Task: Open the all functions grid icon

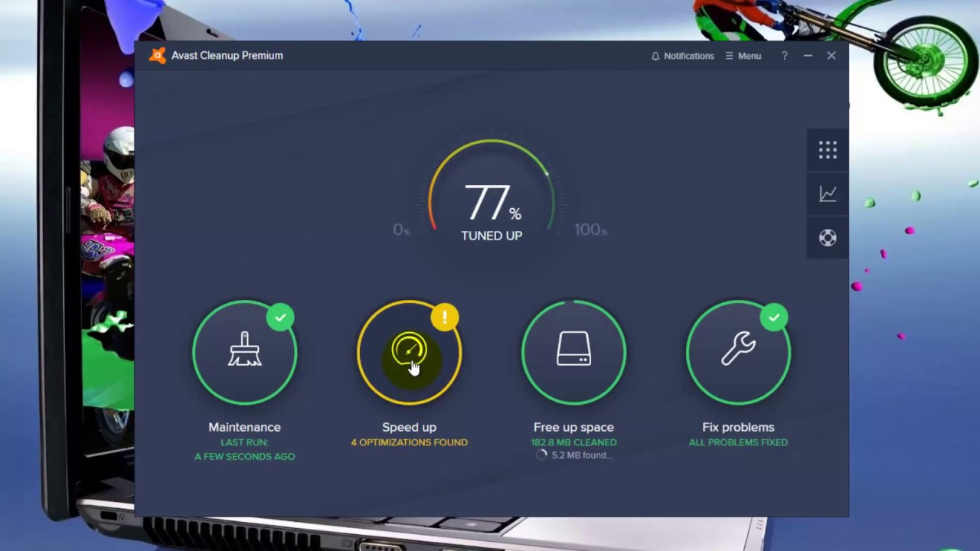Action: click(828, 150)
